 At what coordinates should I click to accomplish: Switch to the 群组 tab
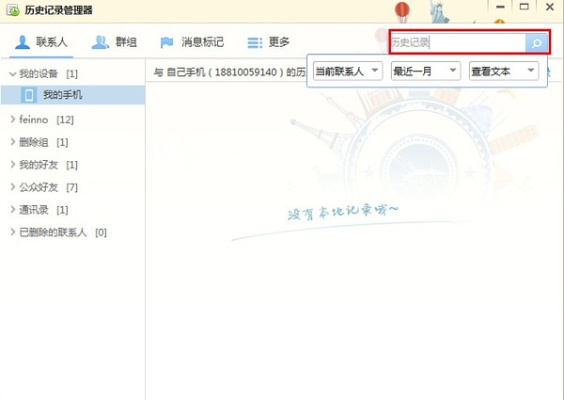[x=114, y=42]
